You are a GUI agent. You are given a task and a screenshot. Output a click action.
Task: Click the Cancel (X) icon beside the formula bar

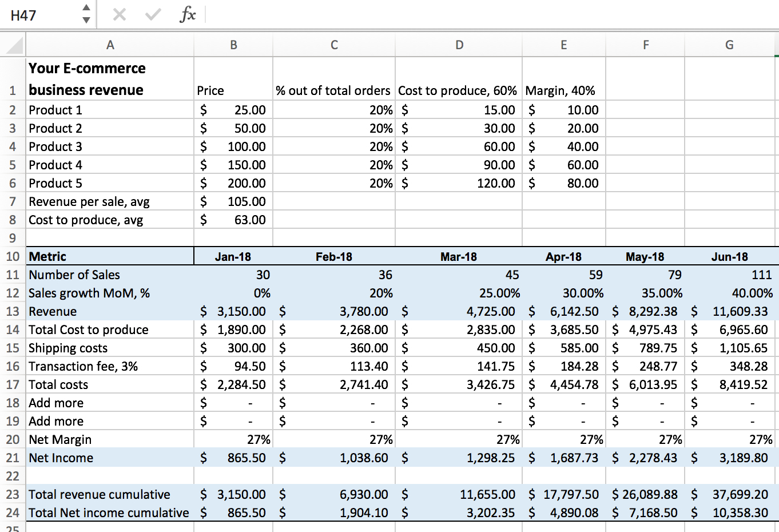click(x=120, y=14)
